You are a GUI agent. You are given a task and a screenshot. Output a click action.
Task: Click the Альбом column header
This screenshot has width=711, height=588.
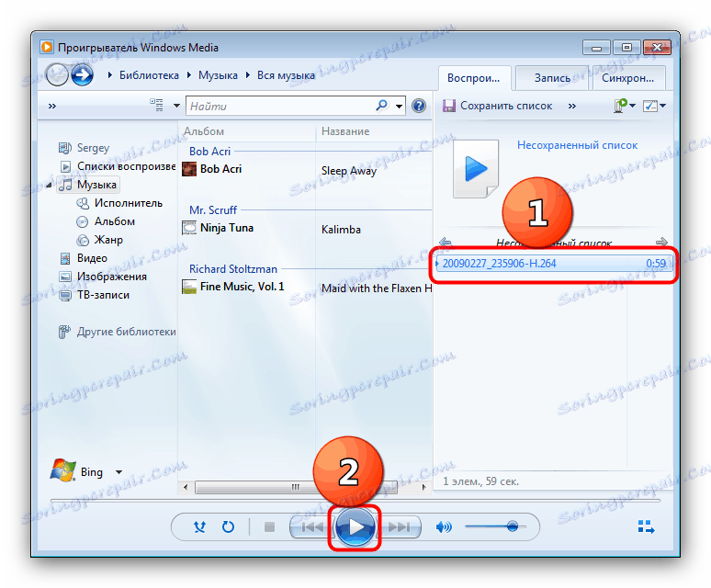tap(204, 131)
